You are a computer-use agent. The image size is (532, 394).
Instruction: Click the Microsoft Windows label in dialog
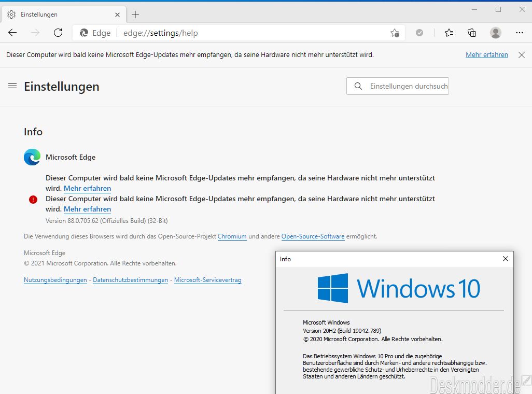(326, 322)
